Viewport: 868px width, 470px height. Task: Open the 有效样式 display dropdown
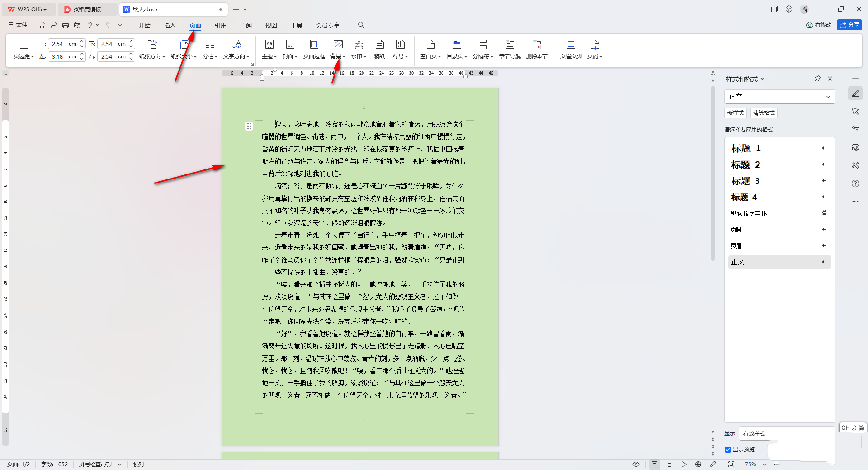point(787,433)
